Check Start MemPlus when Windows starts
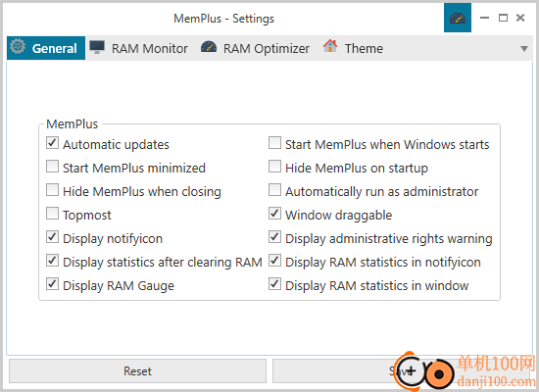This screenshot has height=392, width=539. 274,143
